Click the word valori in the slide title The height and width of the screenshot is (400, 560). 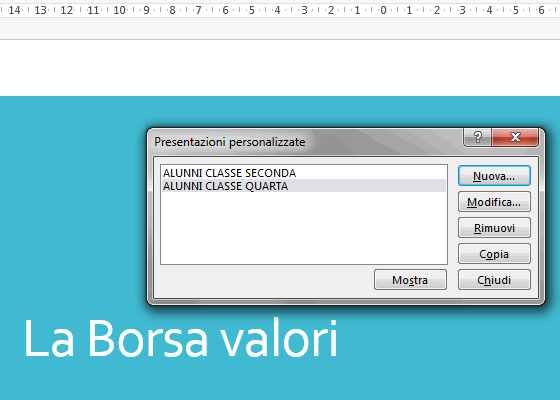coord(279,338)
